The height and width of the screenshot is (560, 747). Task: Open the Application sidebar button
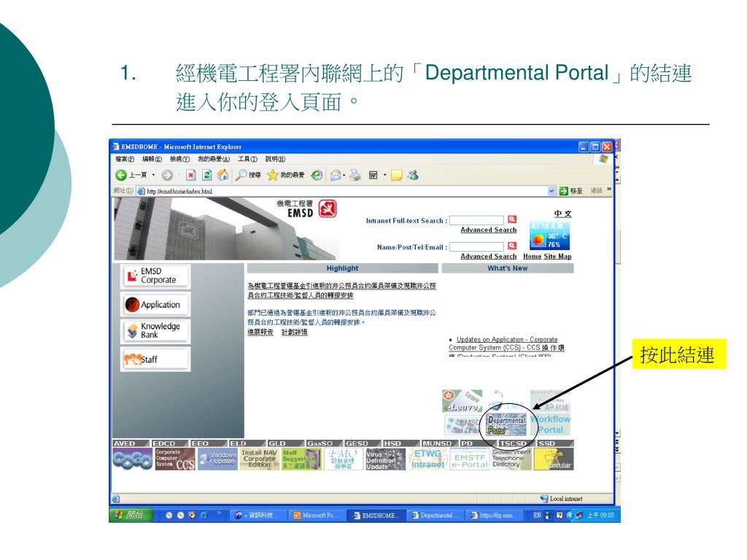[155, 304]
